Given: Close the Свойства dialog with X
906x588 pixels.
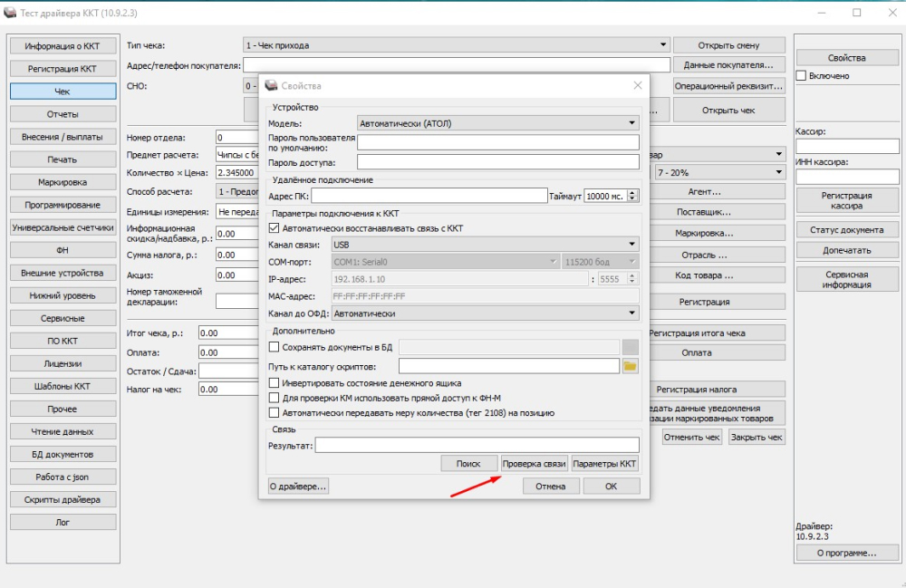Looking at the screenshot, I should (x=637, y=85).
